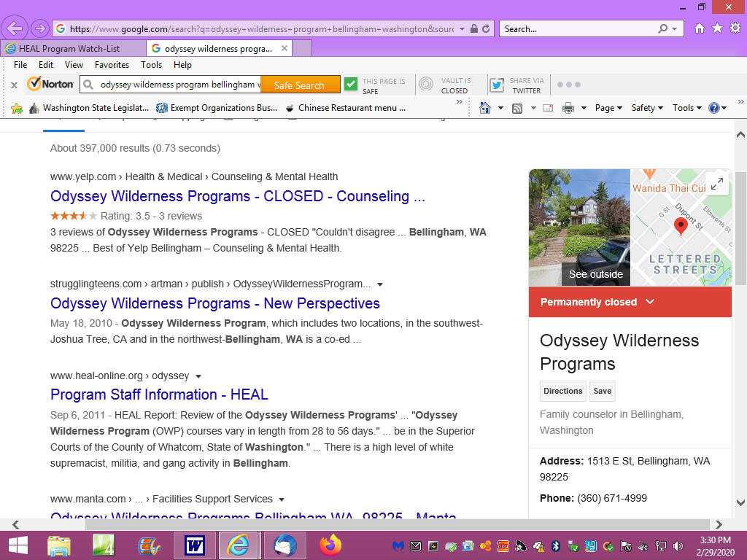Click the Read mail icon in command bar
This screenshot has width=747, height=560.
(548, 108)
